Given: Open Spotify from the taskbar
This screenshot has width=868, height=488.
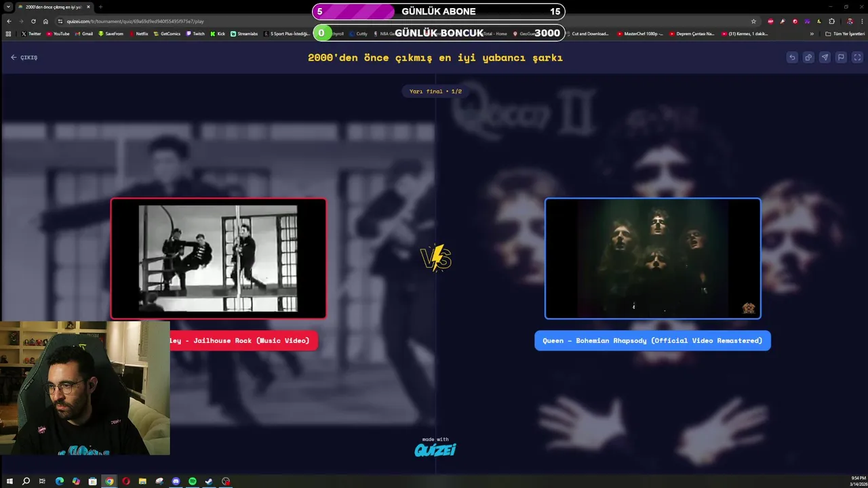Looking at the screenshot, I should [193, 481].
